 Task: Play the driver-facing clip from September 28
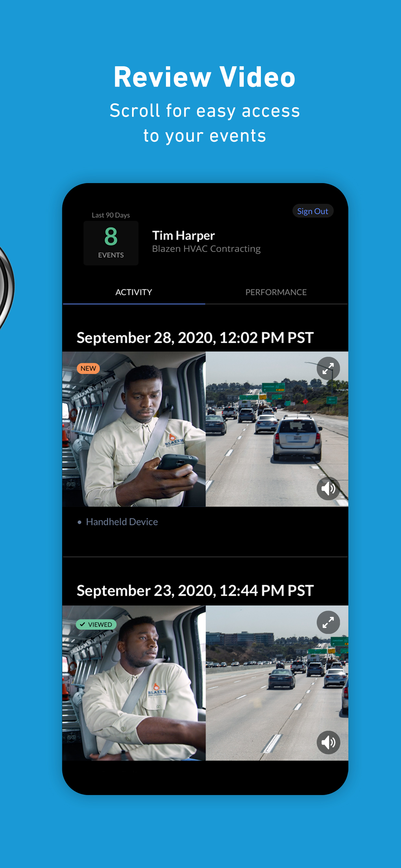tap(134, 429)
